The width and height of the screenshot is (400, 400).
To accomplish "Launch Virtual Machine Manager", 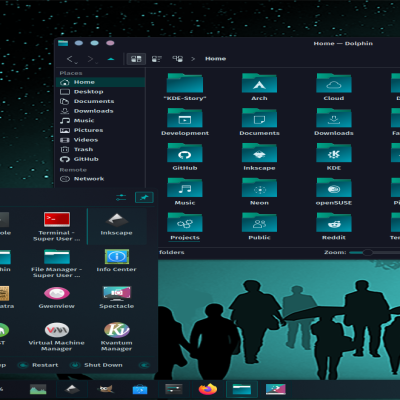I will coord(57,337).
